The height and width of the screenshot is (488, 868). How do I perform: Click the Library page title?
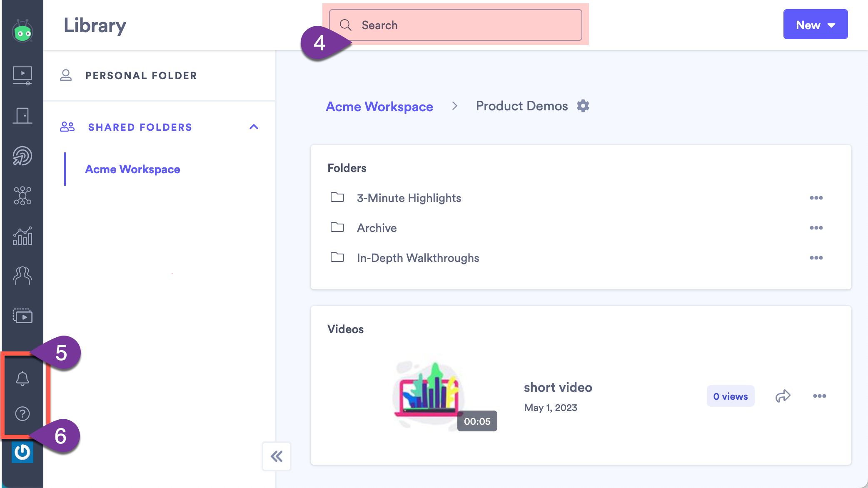(95, 26)
